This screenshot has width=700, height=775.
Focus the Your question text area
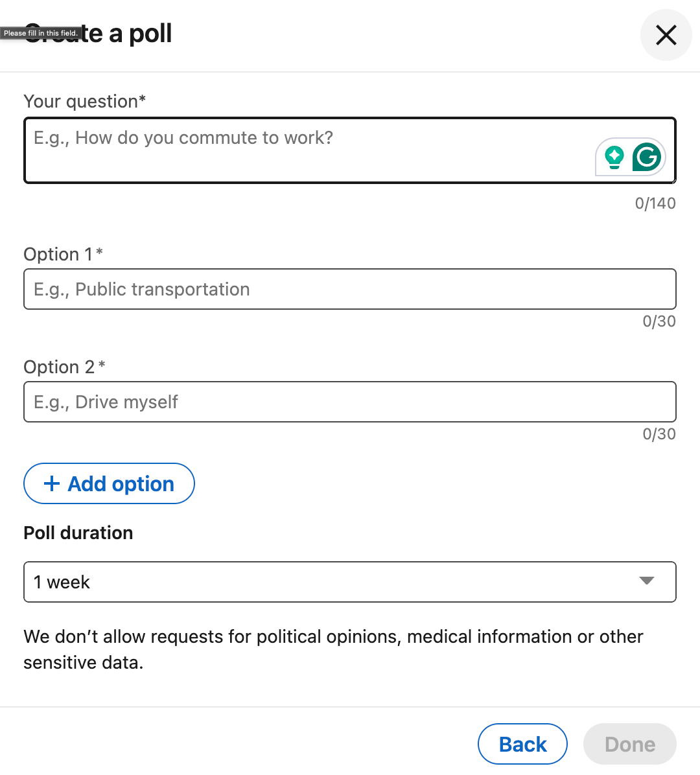pos(349,150)
